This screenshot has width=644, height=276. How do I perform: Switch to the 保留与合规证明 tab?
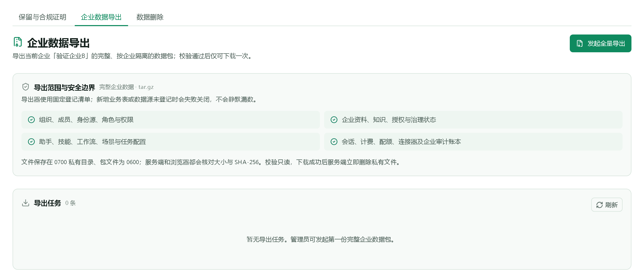click(x=42, y=17)
